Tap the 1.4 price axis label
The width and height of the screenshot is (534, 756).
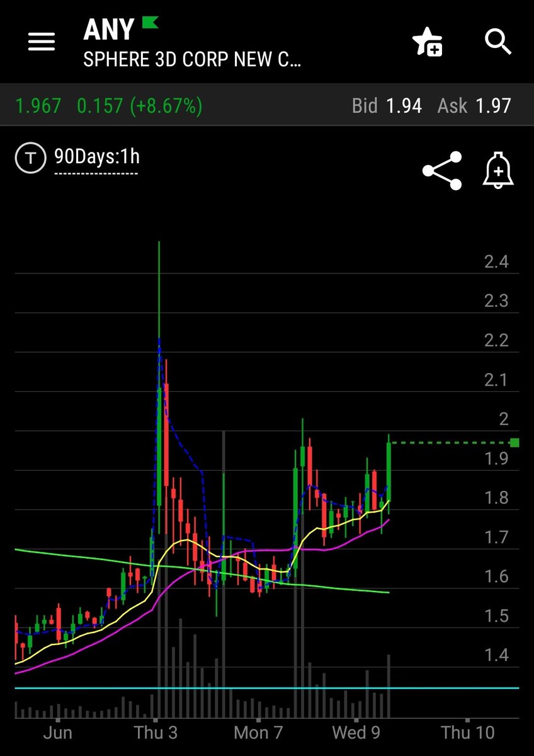496,656
